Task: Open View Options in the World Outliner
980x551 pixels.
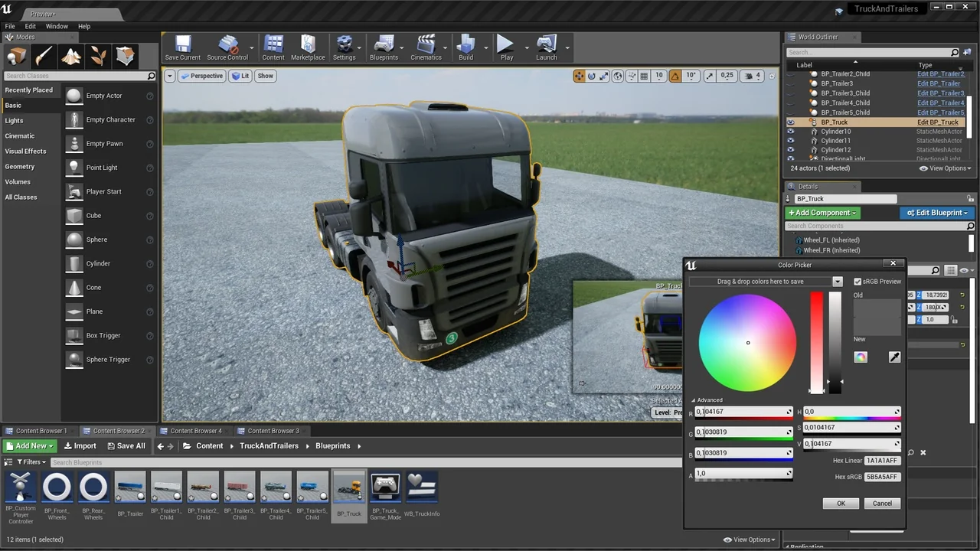Action: click(x=945, y=168)
